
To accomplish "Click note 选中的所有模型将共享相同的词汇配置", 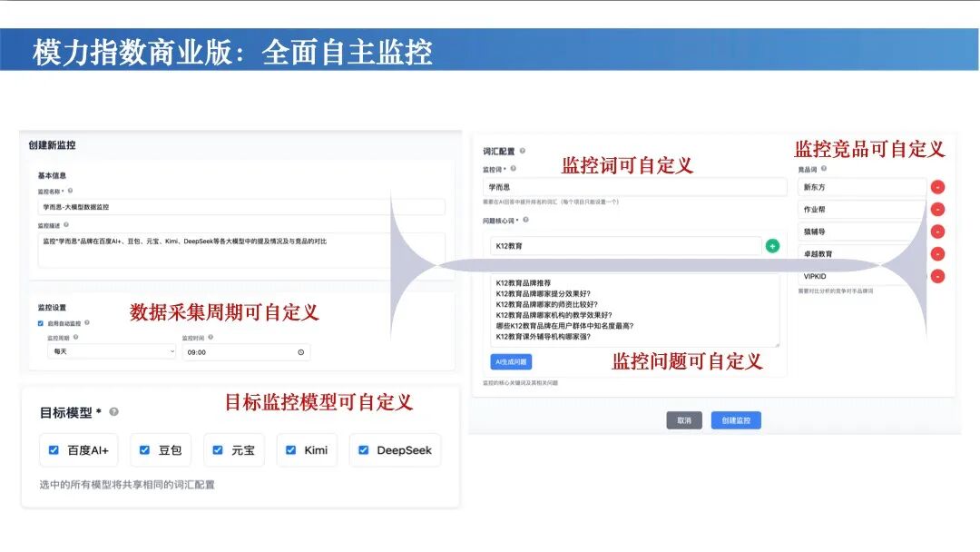I will pyautogui.click(x=127, y=485).
